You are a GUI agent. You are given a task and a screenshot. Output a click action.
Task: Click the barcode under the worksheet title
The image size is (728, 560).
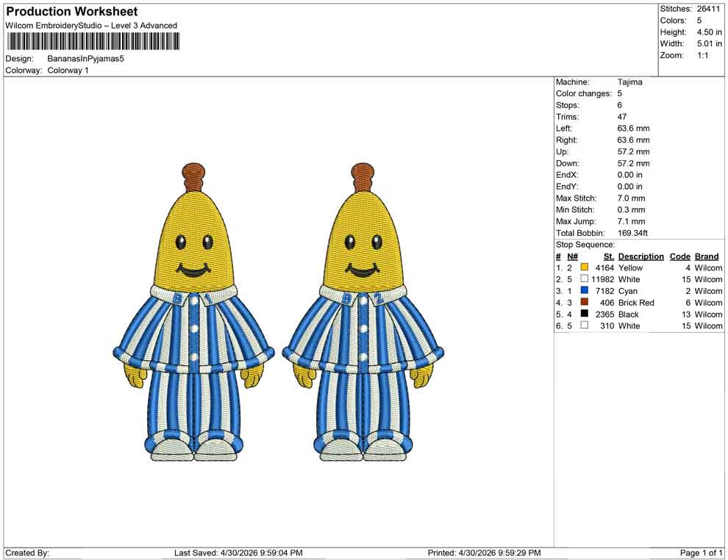click(93, 42)
